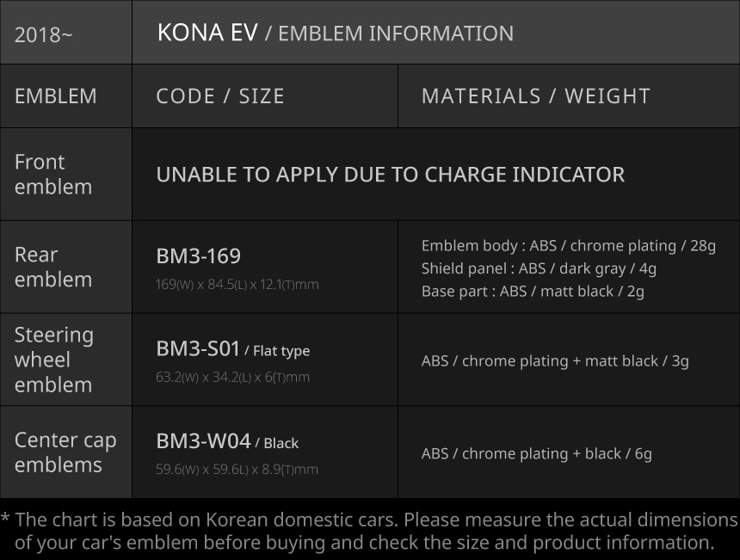
Task: Click the BM3-W04 Black code
Action: 227,442
